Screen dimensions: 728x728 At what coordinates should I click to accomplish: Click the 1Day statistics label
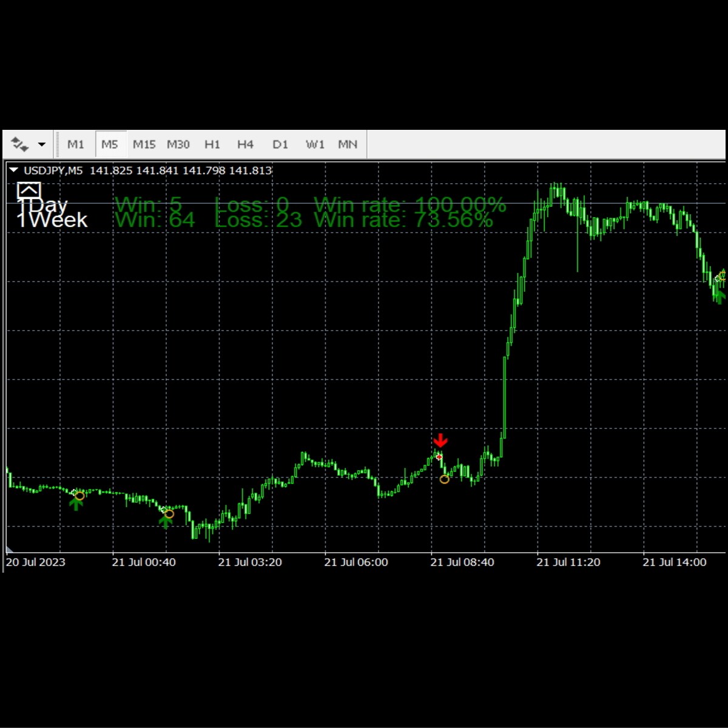(42, 205)
